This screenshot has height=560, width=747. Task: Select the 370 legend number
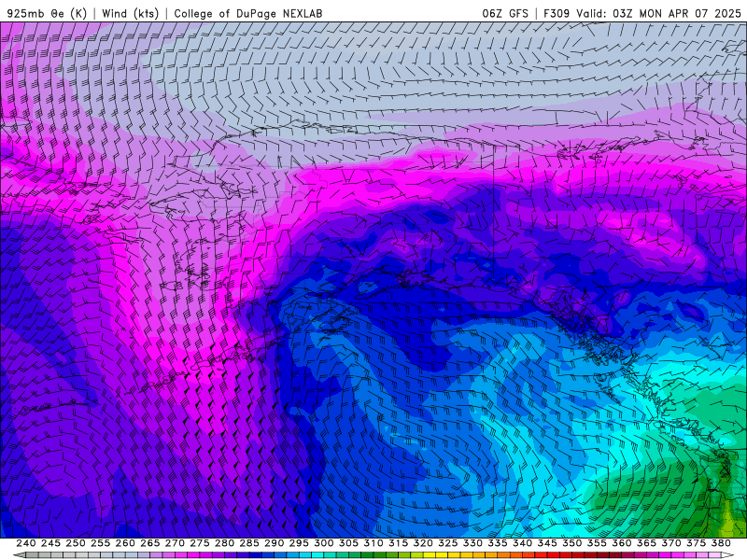(671, 543)
